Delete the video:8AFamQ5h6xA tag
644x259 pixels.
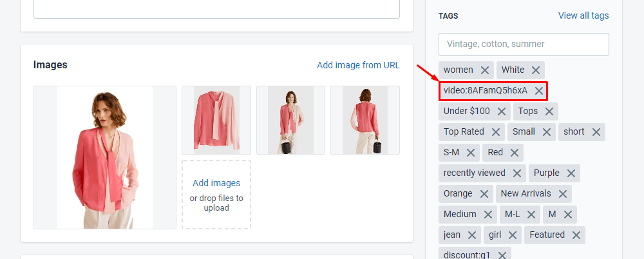[539, 91]
